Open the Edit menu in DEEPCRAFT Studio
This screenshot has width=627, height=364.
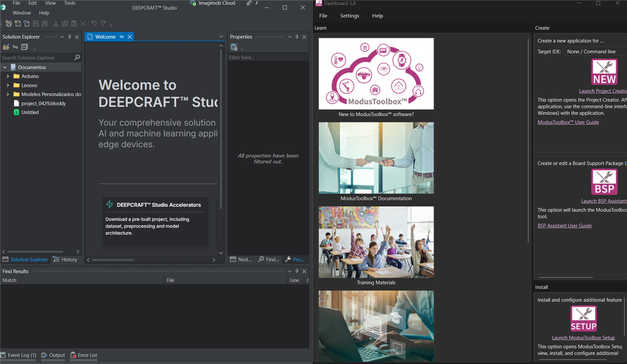[x=32, y=3]
